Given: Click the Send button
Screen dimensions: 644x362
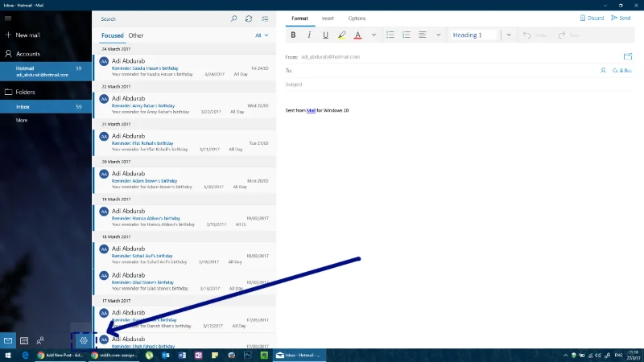Looking at the screenshot, I should (621, 18).
